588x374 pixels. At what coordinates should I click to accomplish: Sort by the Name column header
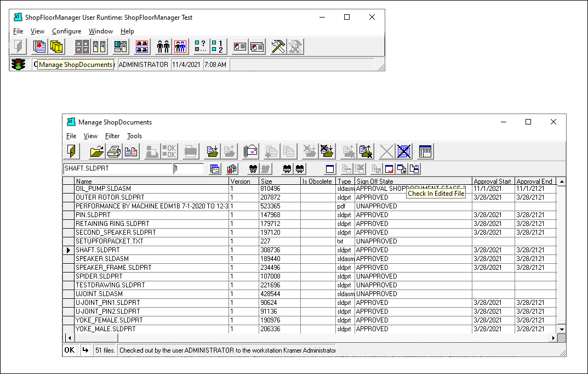(151, 181)
